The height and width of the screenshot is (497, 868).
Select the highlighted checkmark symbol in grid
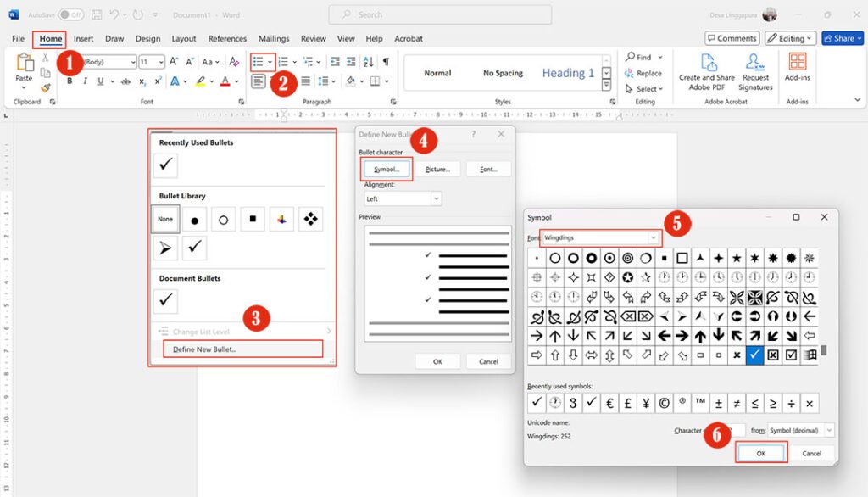coord(754,355)
